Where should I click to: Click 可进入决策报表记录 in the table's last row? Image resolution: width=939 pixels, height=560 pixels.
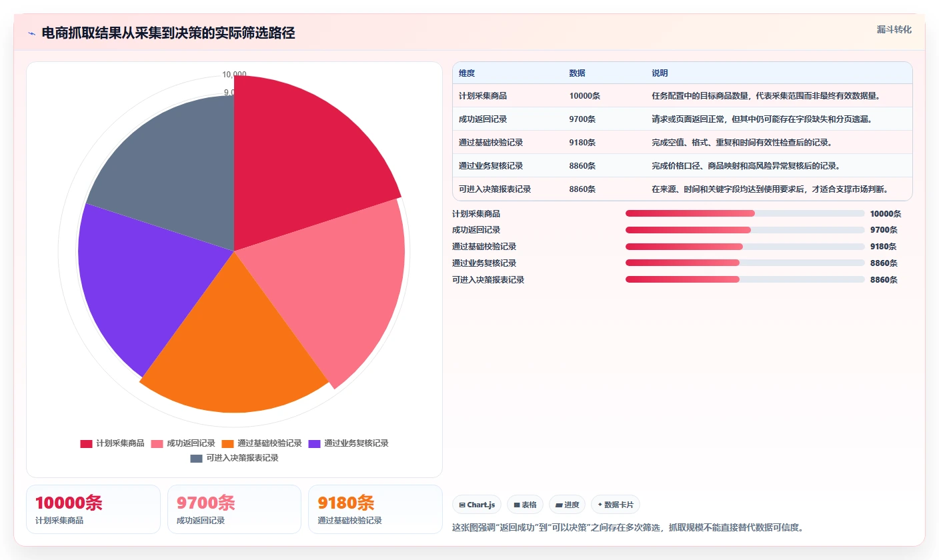pos(495,189)
